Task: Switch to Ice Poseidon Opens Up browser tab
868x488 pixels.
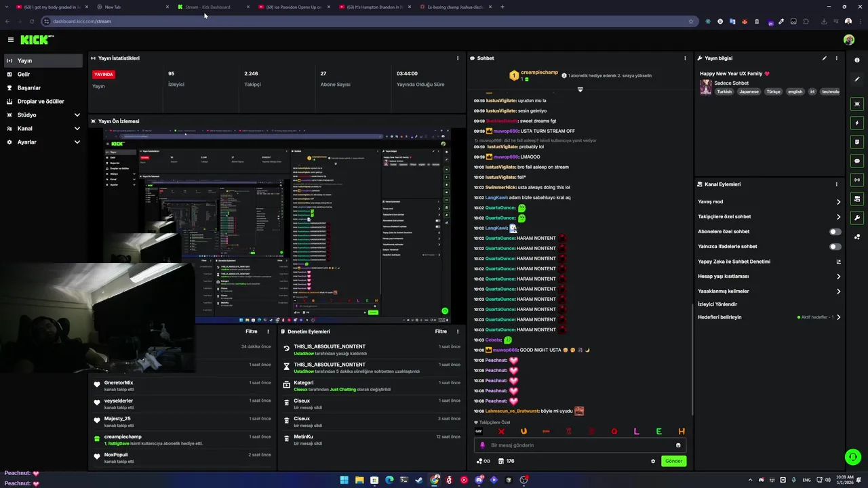Action: pyautogui.click(x=294, y=7)
